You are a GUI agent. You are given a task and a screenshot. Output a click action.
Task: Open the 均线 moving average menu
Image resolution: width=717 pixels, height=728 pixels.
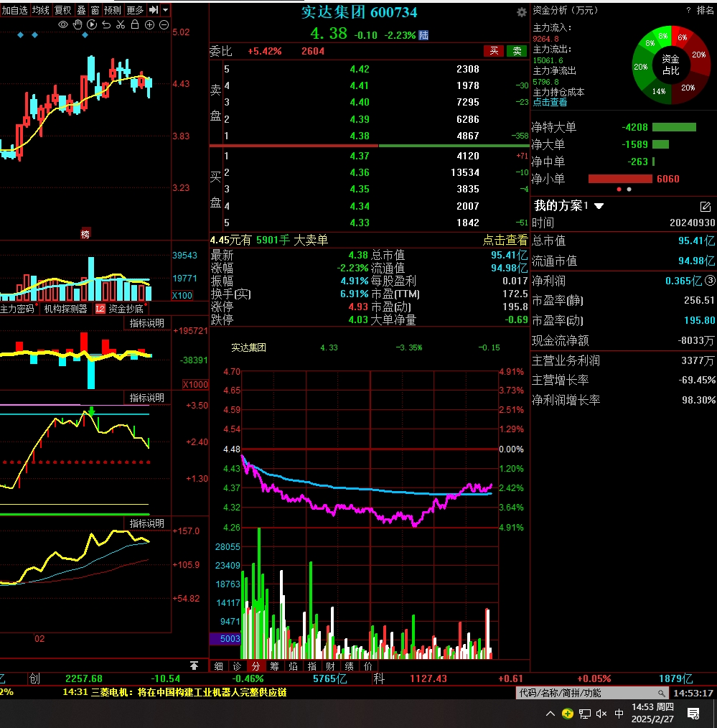[41, 10]
